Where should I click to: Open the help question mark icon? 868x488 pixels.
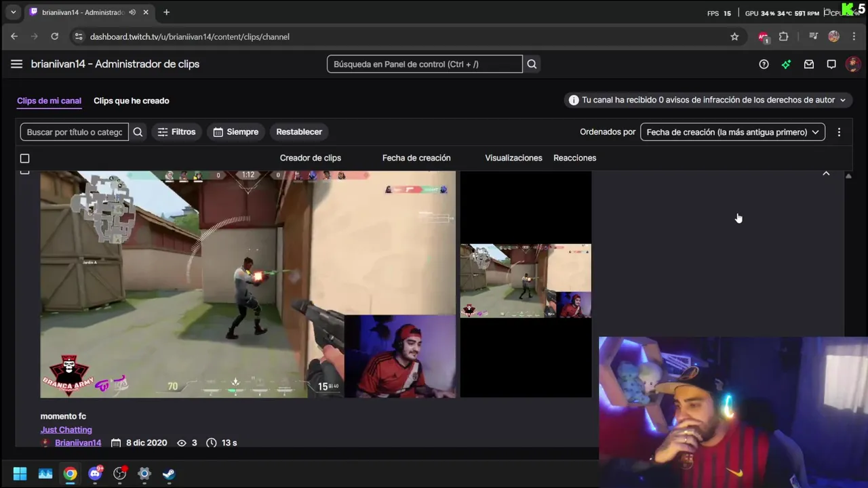[764, 64]
